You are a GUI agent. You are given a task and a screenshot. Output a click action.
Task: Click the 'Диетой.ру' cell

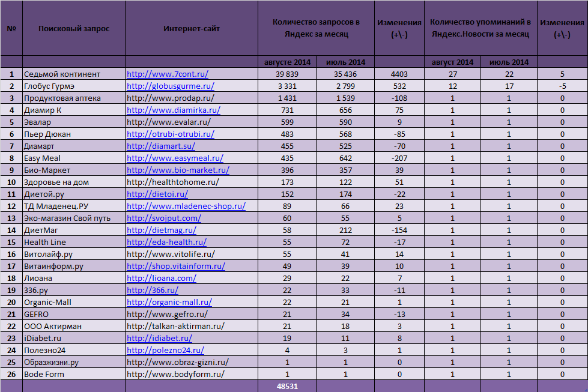(x=74, y=194)
